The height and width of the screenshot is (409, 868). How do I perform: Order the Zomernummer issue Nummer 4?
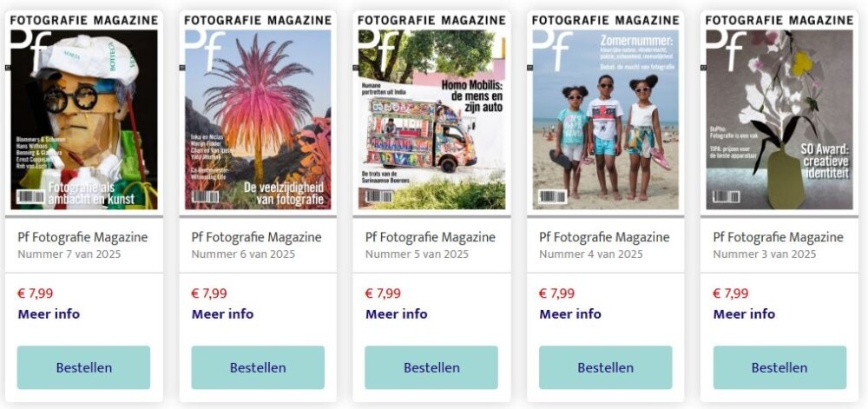tap(606, 367)
